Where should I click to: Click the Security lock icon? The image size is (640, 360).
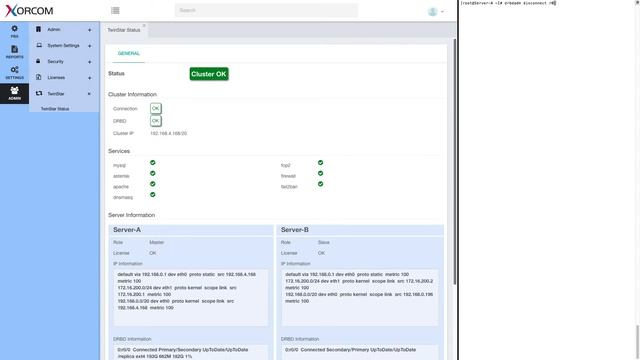(x=38, y=61)
